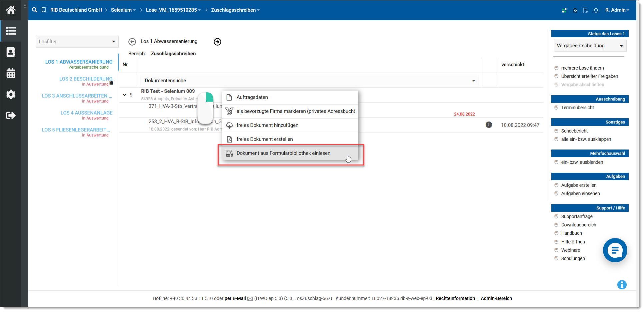Go to previous Los with left arrow

tap(132, 42)
